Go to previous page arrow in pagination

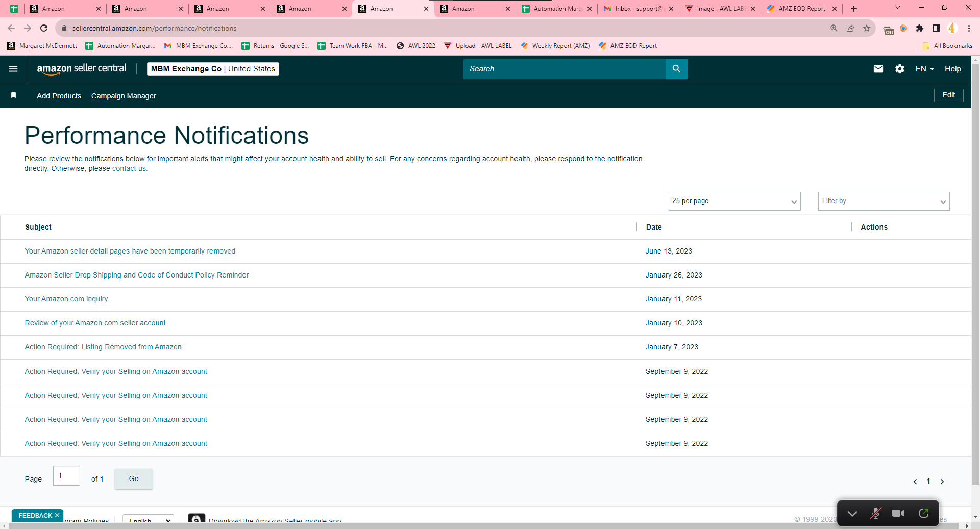pyautogui.click(x=915, y=482)
